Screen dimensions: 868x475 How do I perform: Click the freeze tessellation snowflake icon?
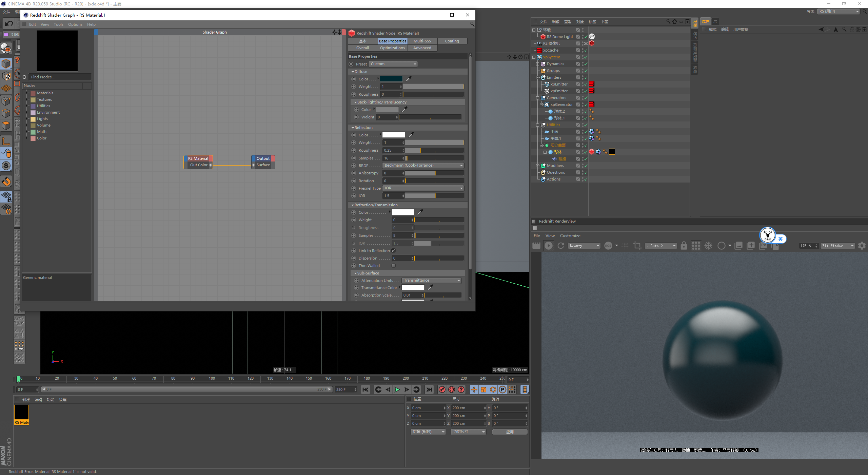tap(708, 246)
